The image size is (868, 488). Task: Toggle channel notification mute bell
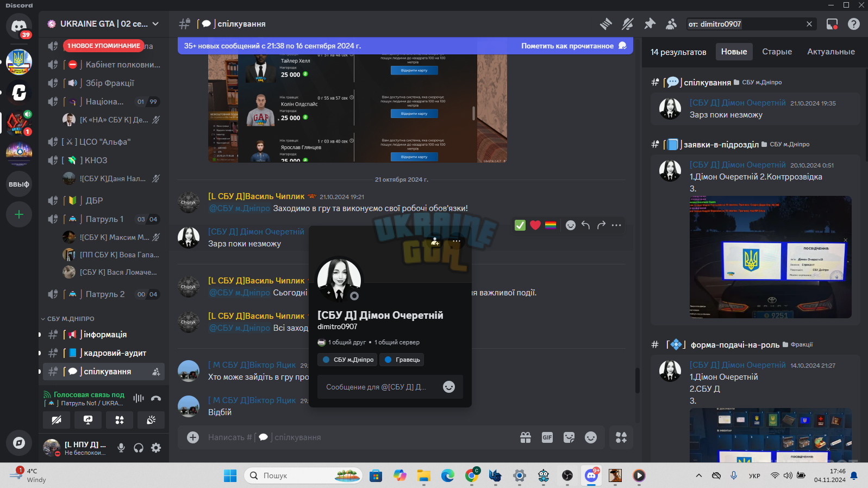tap(628, 24)
